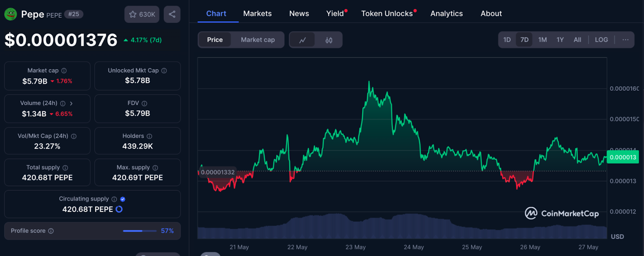This screenshot has width=644, height=256.
Task: Click Vol/Mkt Cap (24h) info icon
Action: [74, 136]
